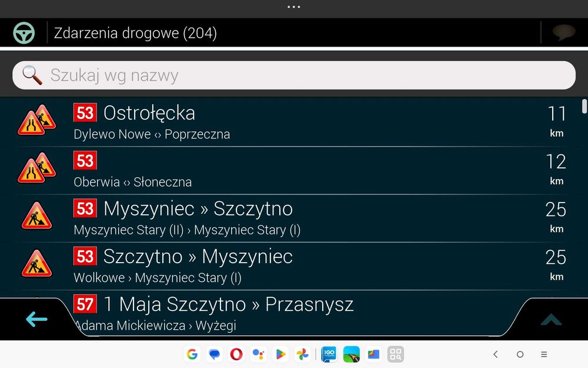The image size is (588, 368).
Task: Tap warning icon for Oberwia ‹› Słoneczna event
Action: click(x=36, y=168)
